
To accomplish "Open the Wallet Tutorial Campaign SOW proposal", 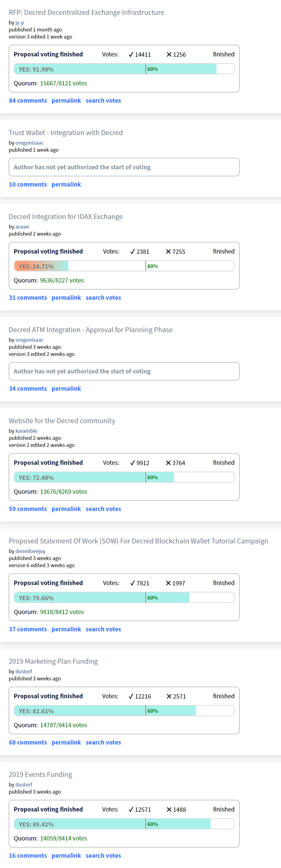I will pos(138,541).
